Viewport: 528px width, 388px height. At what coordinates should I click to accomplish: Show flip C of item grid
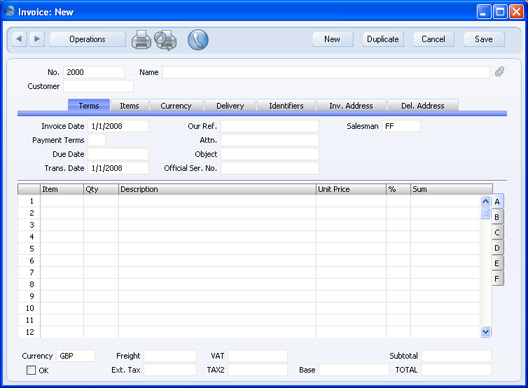click(x=497, y=232)
